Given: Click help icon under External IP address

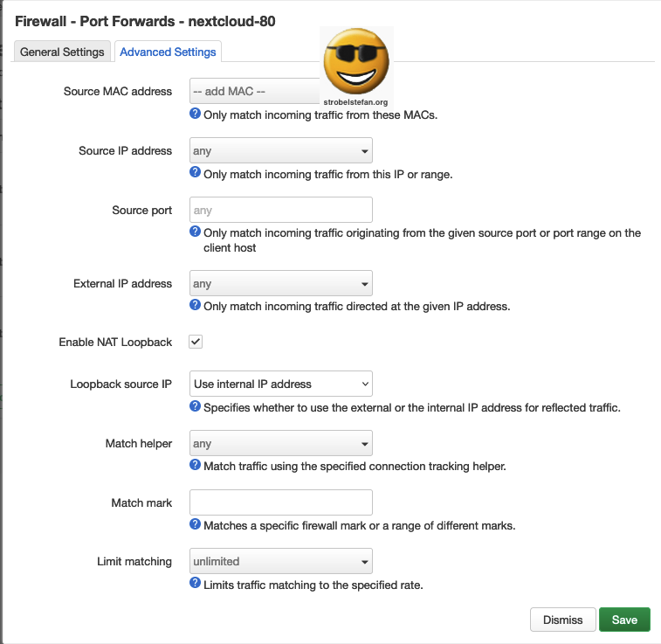Looking at the screenshot, I should [196, 306].
